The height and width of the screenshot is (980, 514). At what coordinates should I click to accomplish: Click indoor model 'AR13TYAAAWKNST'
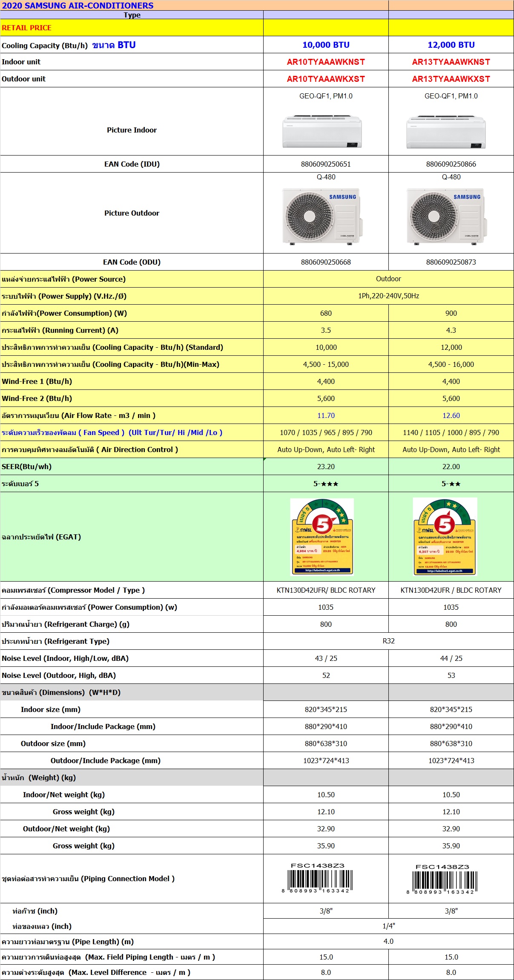click(x=451, y=62)
